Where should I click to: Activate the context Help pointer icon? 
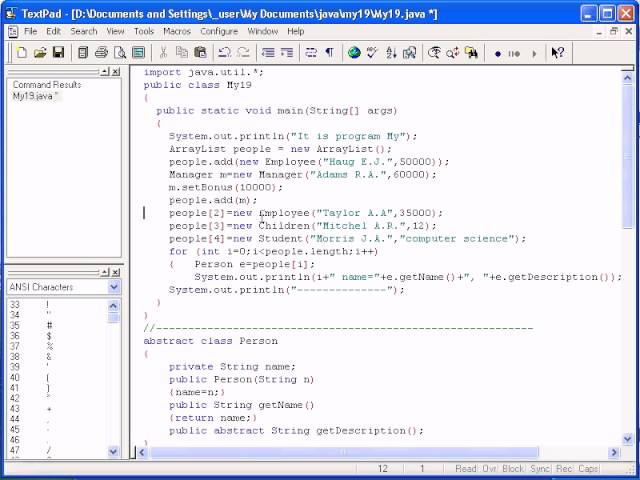tap(558, 53)
